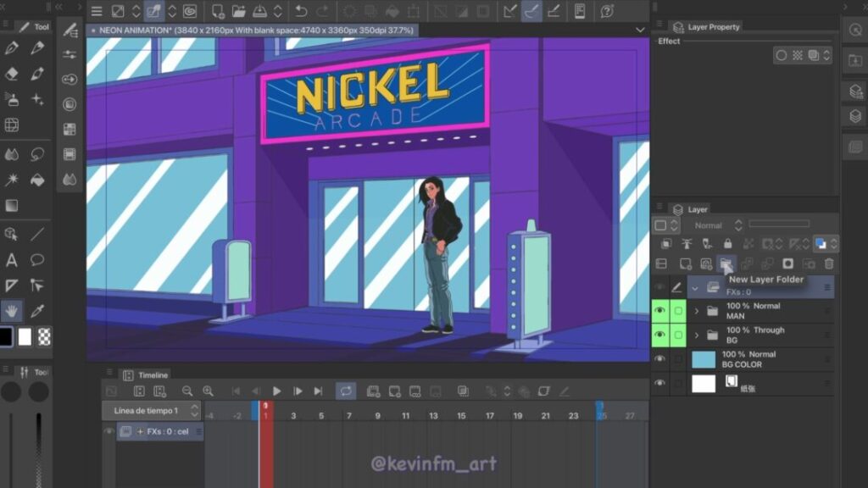Select the Eraser tool
This screenshot has width=868, height=488.
(x=12, y=74)
